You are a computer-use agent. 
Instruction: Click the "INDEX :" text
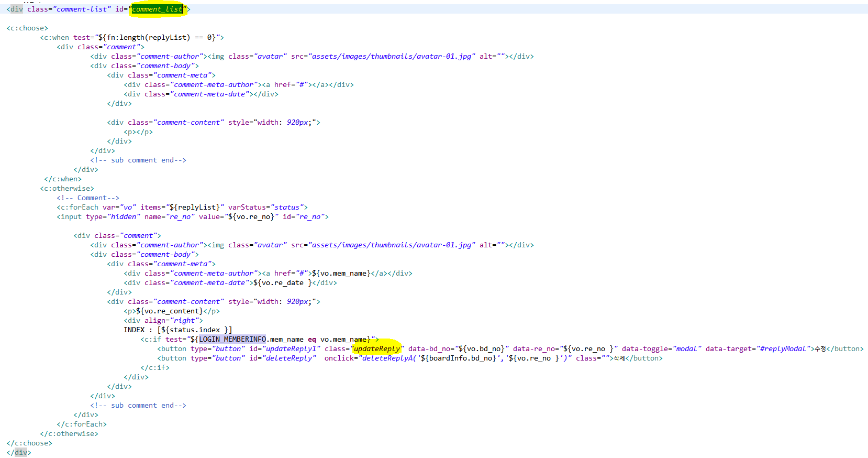[138, 330]
